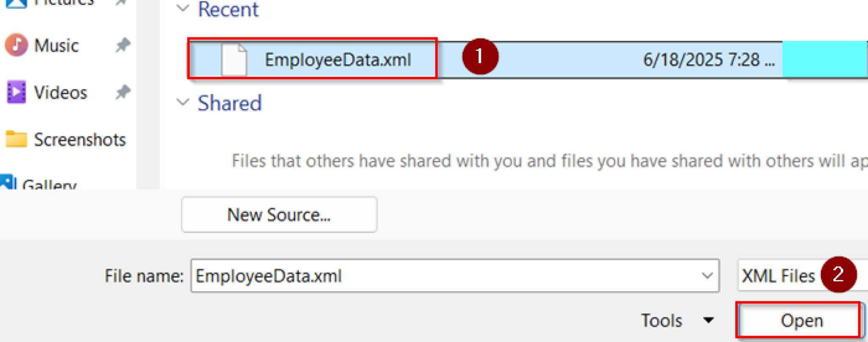Select the EmployeeData.xml file name in list
Screen dimensions: 868x342
pyautogui.click(x=338, y=60)
